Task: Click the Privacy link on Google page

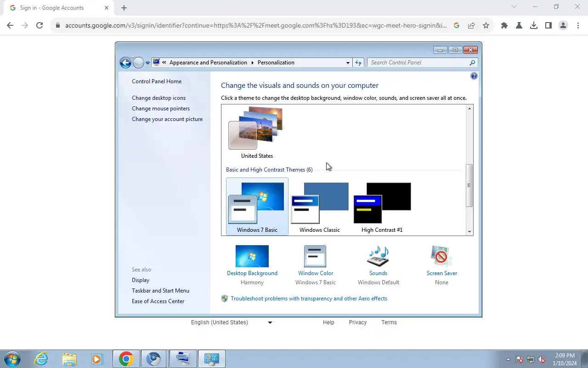Action: pyautogui.click(x=357, y=322)
